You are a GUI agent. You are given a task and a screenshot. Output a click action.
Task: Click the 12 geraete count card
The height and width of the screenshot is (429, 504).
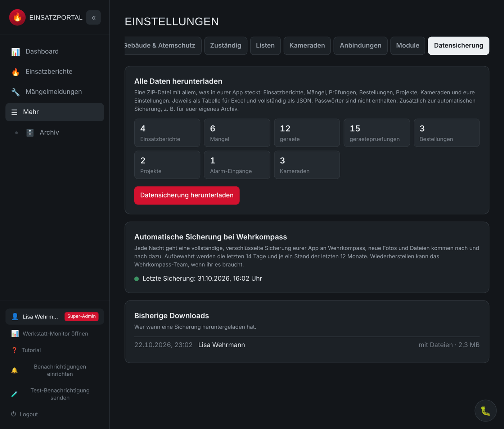pos(307,133)
